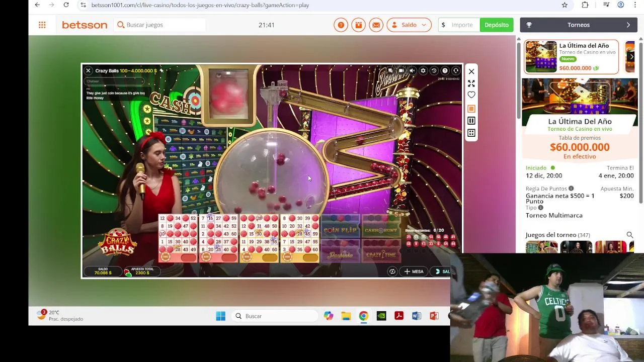
Task: Click the Chatear chat input
Action: (x=114, y=81)
